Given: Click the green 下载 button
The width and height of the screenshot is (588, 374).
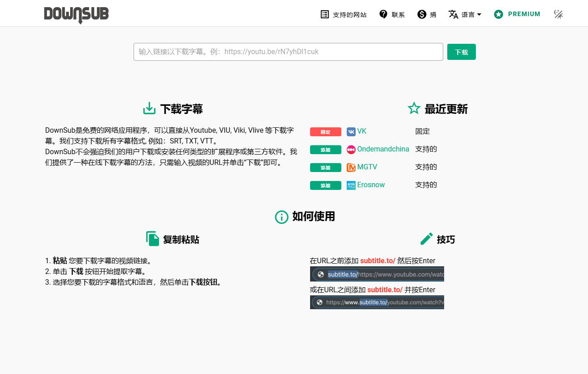Looking at the screenshot, I should coord(462,52).
